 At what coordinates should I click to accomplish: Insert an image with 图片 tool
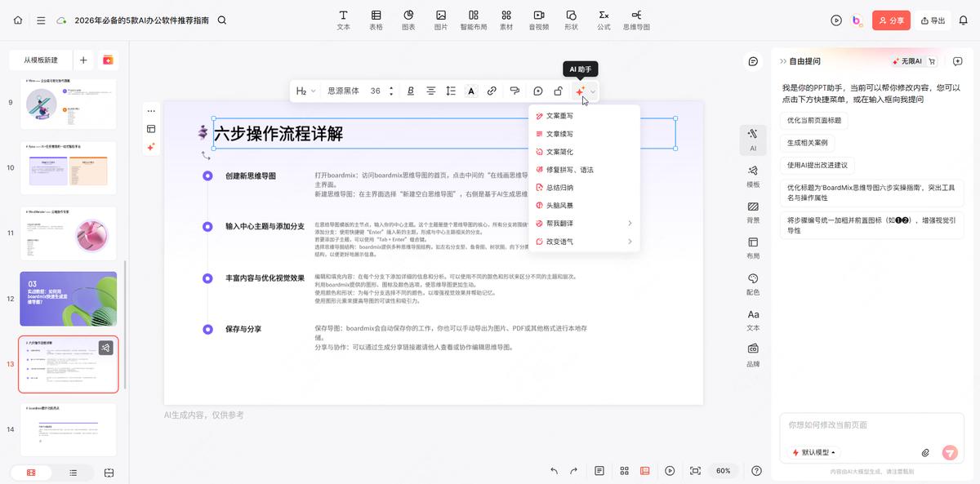[x=441, y=20]
